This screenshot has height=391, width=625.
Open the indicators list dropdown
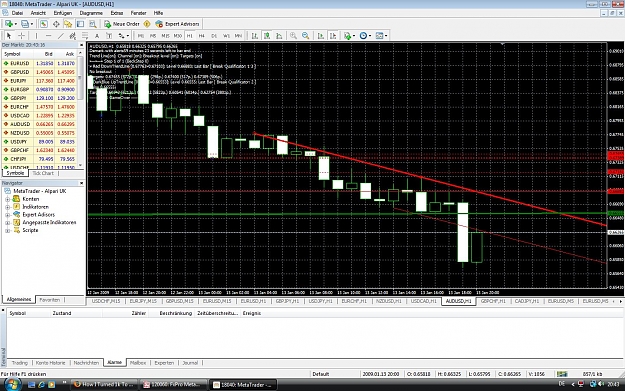pyautogui.click(x=349, y=36)
